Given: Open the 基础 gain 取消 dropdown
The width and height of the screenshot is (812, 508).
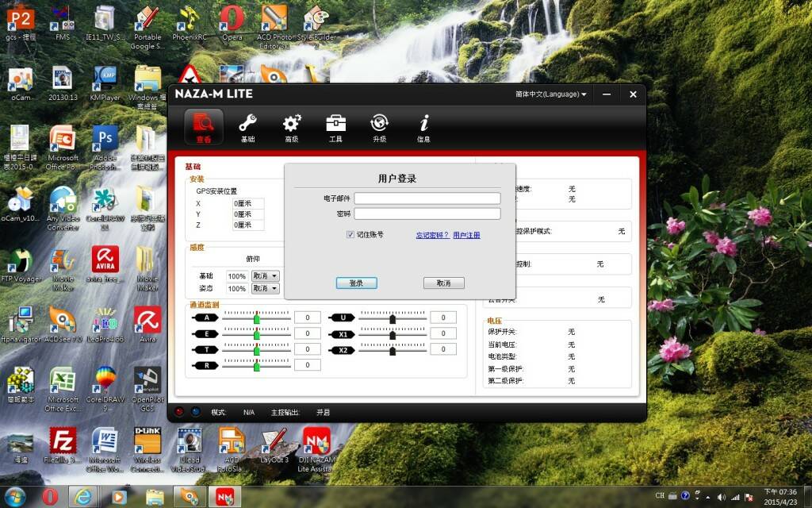Looking at the screenshot, I should (265, 275).
